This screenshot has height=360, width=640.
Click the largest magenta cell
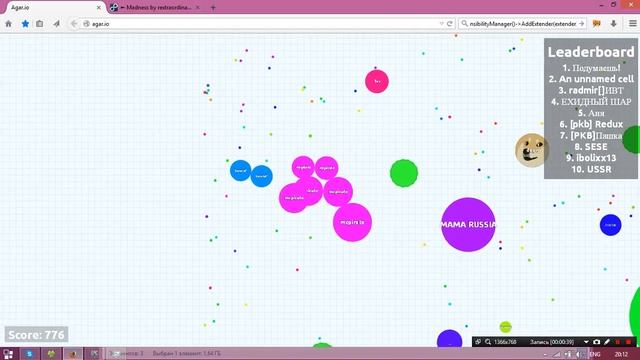[x=352, y=222]
